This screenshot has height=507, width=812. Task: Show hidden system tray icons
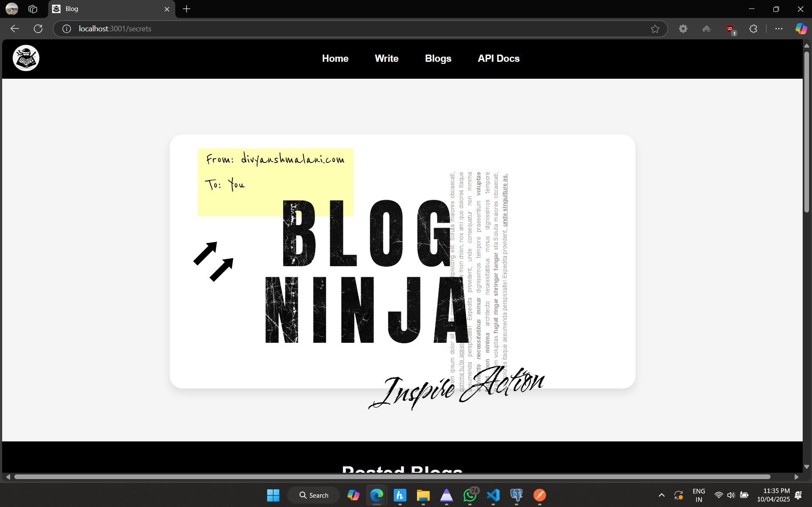[x=661, y=495]
